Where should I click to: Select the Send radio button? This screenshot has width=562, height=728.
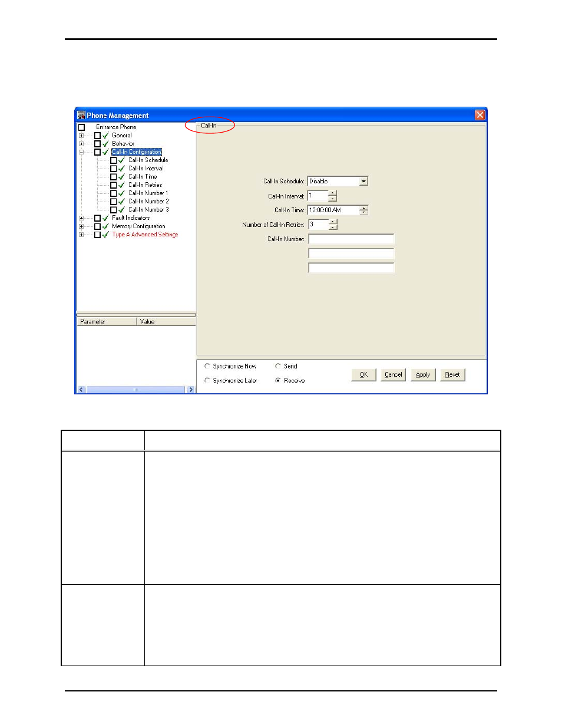coord(278,366)
